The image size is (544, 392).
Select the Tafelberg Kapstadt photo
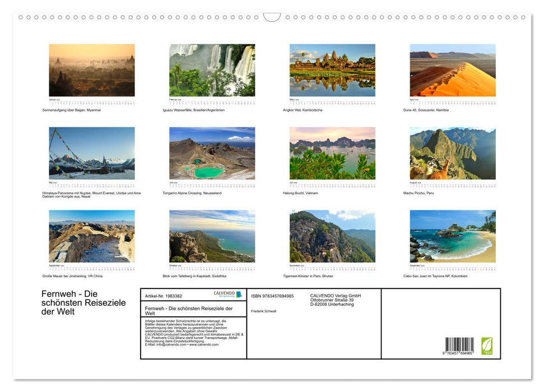click(x=212, y=235)
